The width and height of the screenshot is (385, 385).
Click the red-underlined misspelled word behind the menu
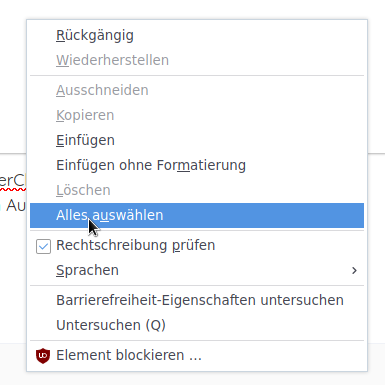click(13, 182)
